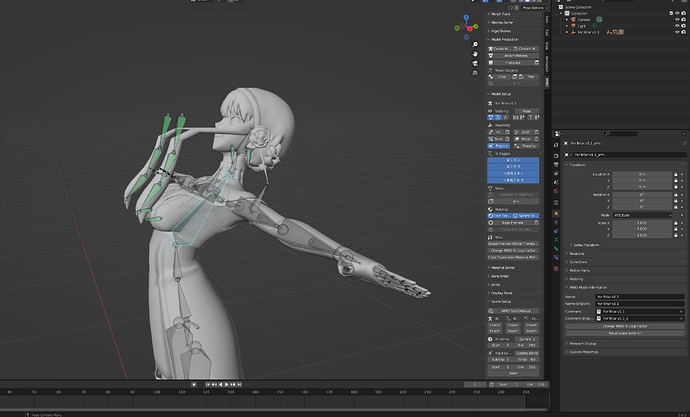
Task: Open the Pose Options dropdown
Action: [535, 8]
